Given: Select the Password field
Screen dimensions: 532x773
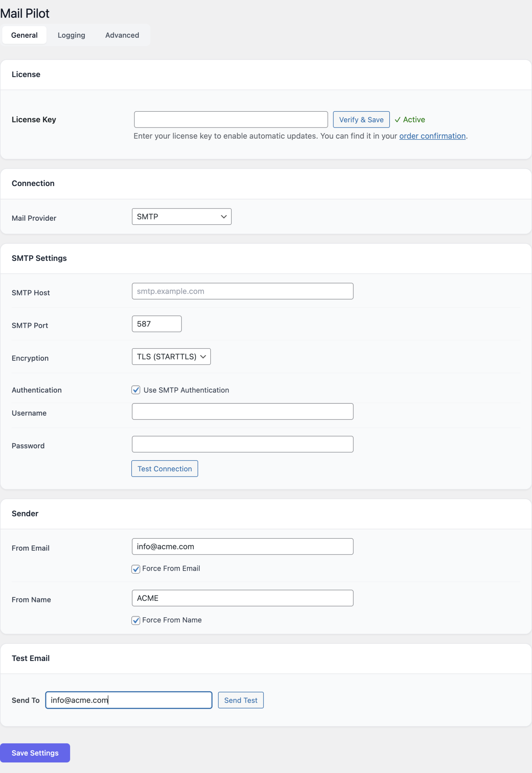Looking at the screenshot, I should (242, 444).
